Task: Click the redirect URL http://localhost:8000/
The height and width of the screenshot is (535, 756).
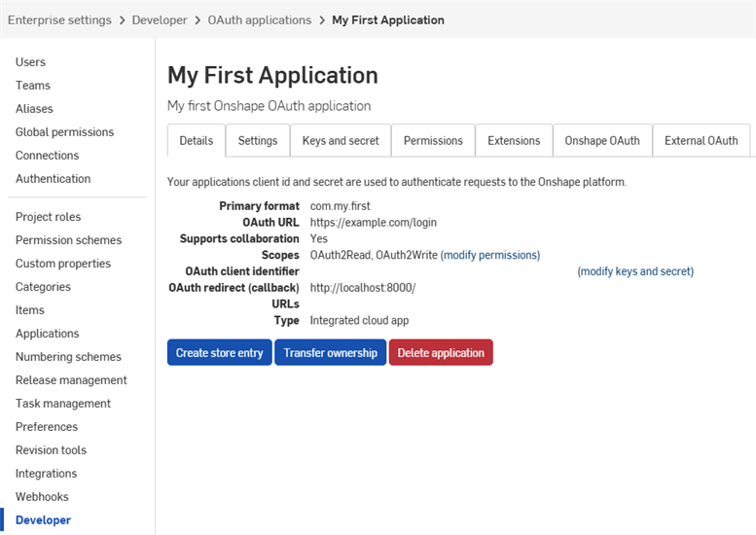Action: (363, 288)
